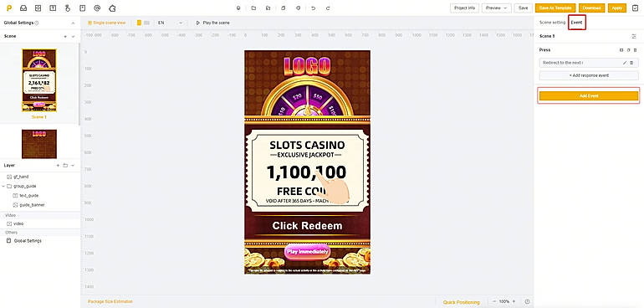Screen dimensions: 644x308
Task: Switch to the Scene setting tab
Action: (552, 23)
